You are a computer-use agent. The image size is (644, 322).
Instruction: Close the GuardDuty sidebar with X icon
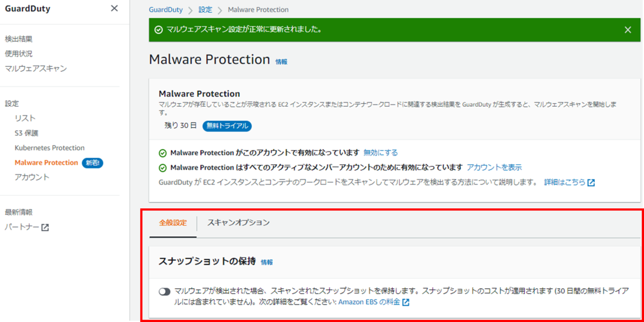(x=114, y=9)
